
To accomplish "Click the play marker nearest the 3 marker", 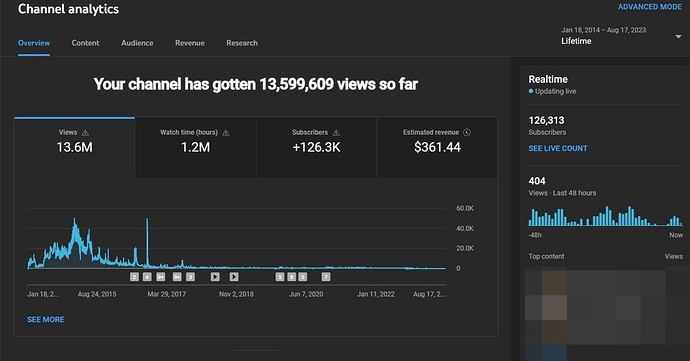I will point(215,277).
